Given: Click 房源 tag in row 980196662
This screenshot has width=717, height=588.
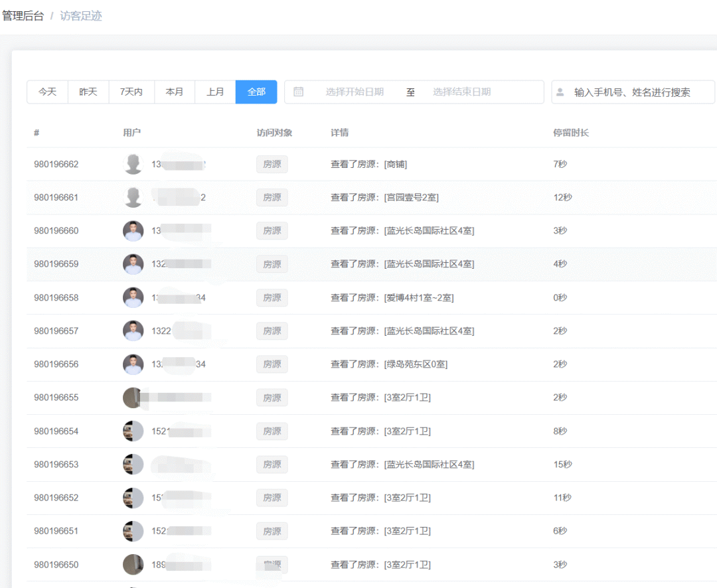Looking at the screenshot, I should pos(272,165).
